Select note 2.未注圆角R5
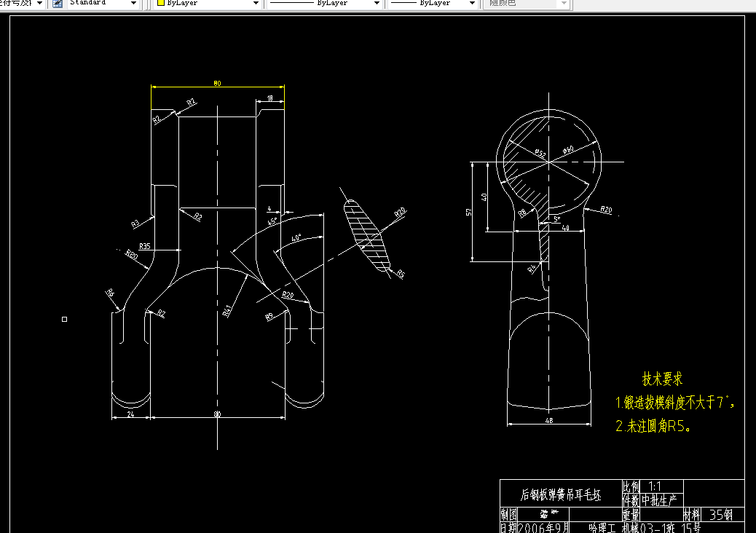Viewport: 756px width, 533px height. [653, 425]
